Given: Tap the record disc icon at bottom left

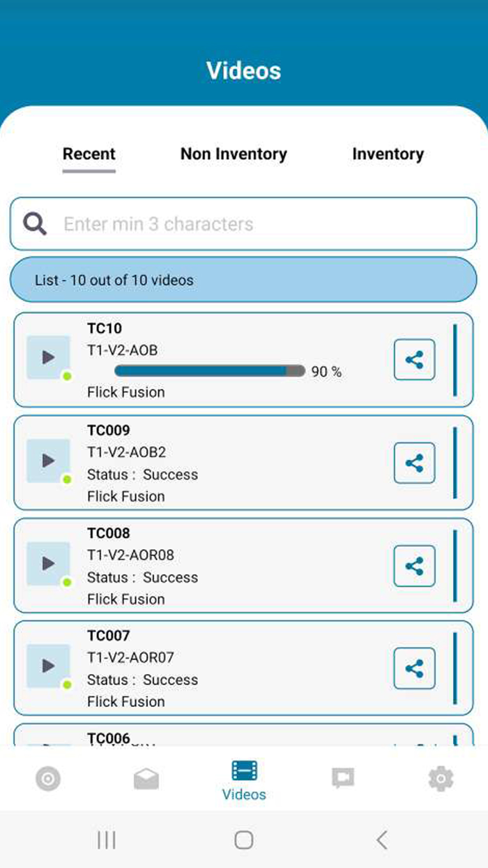Looking at the screenshot, I should pyautogui.click(x=47, y=778).
